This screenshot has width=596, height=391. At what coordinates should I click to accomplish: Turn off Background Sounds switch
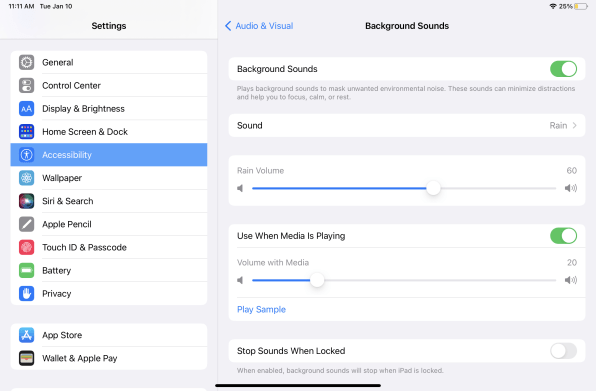tap(563, 69)
